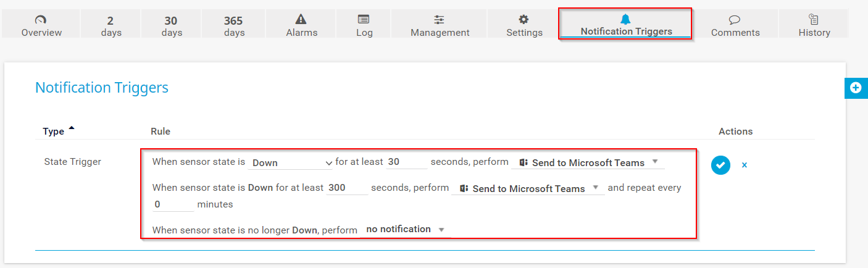868x268 pixels.
Task: Save trigger with the blue checkmark icon
Action: (720, 165)
